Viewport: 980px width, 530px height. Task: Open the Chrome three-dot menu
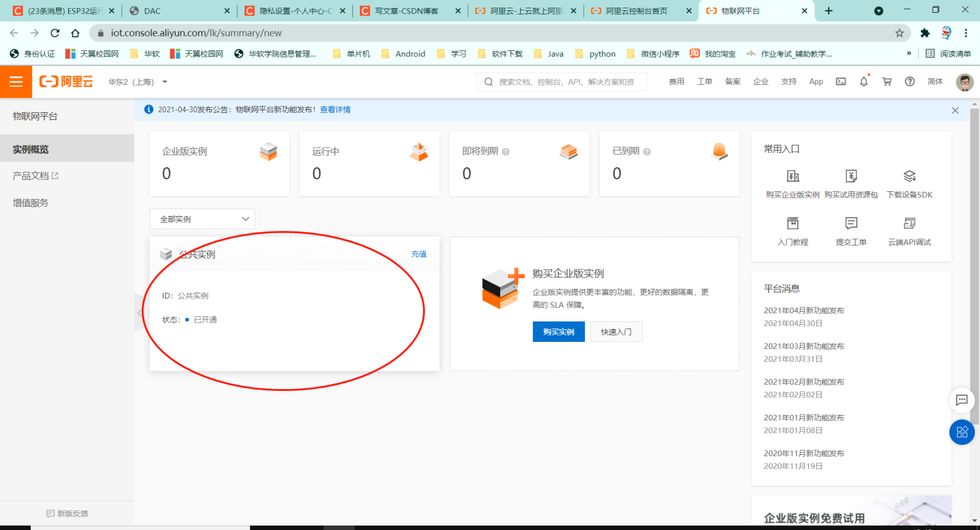click(966, 33)
